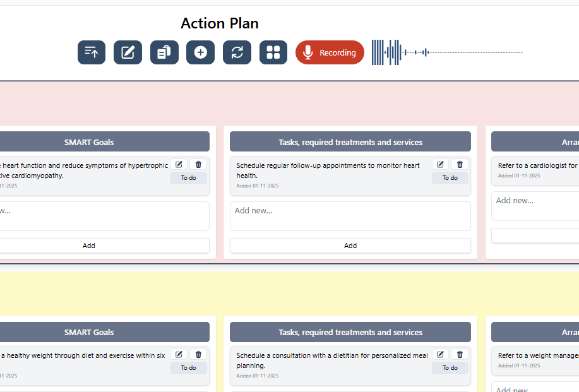Click the edit pencil on follow-up appointments task
This screenshot has height=392, width=579.
[x=439, y=164]
